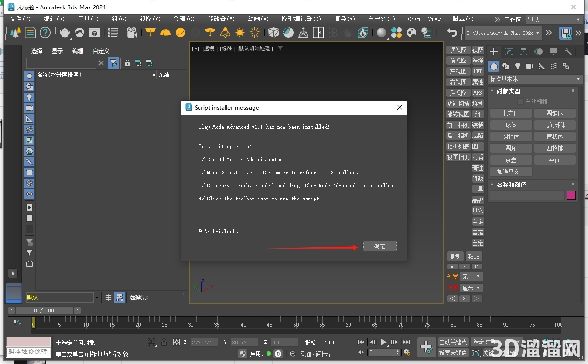
Task: Open the 渲染(R) menu
Action: coord(344,19)
